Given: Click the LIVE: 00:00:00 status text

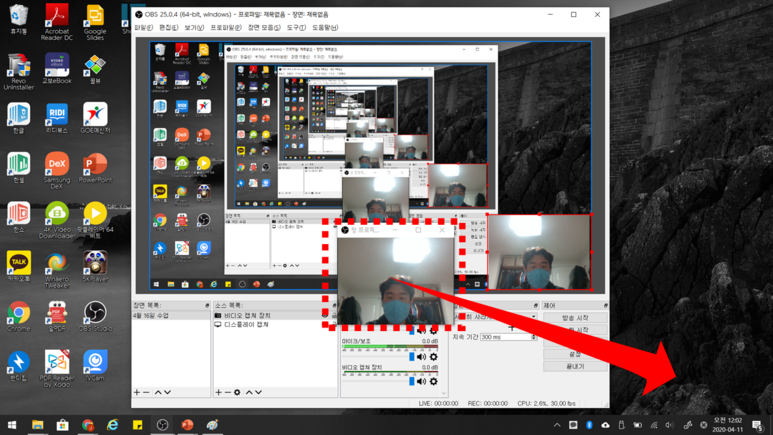Looking at the screenshot, I should (438, 403).
